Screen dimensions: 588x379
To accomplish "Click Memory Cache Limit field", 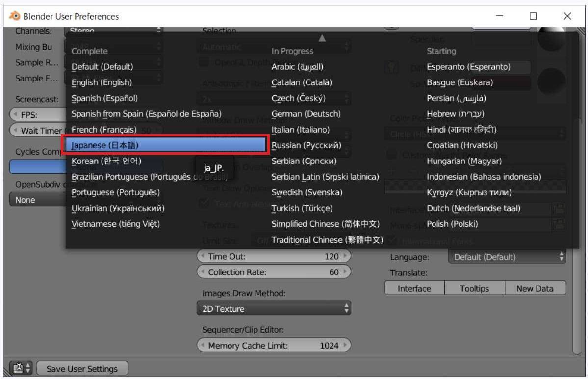I will click(x=274, y=345).
